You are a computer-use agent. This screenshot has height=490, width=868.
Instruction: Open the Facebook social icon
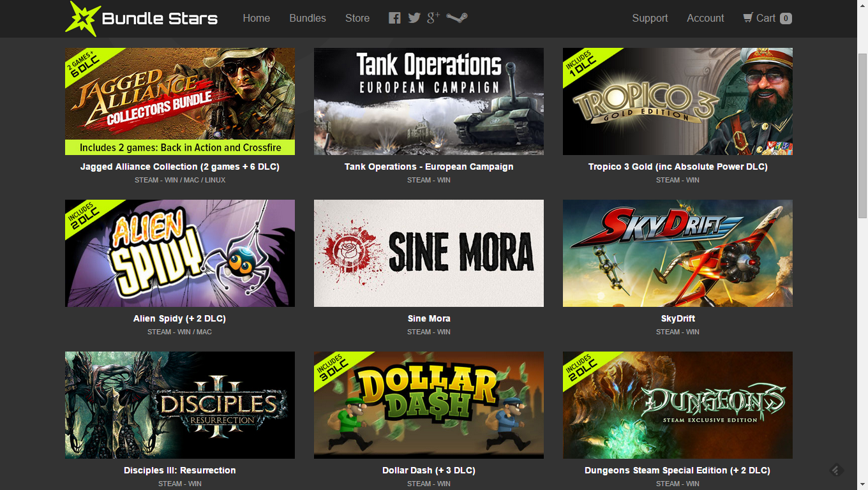click(x=394, y=18)
